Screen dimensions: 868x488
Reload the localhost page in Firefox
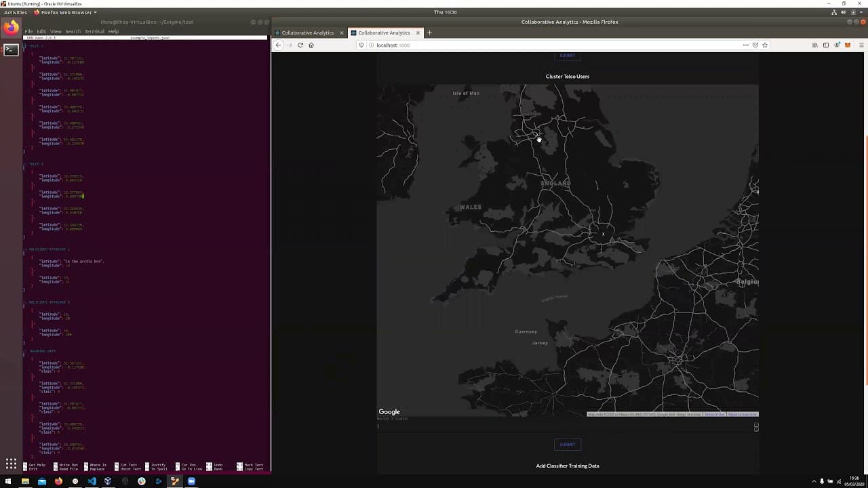point(300,45)
